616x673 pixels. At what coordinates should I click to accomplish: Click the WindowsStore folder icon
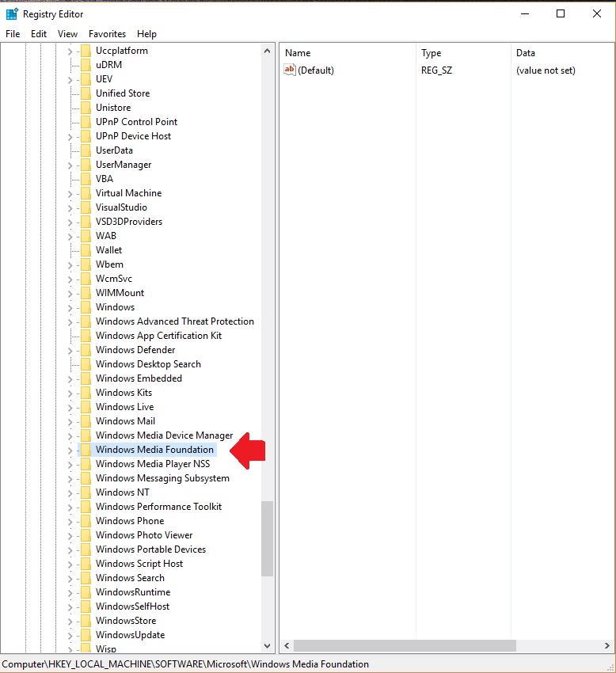pos(86,621)
